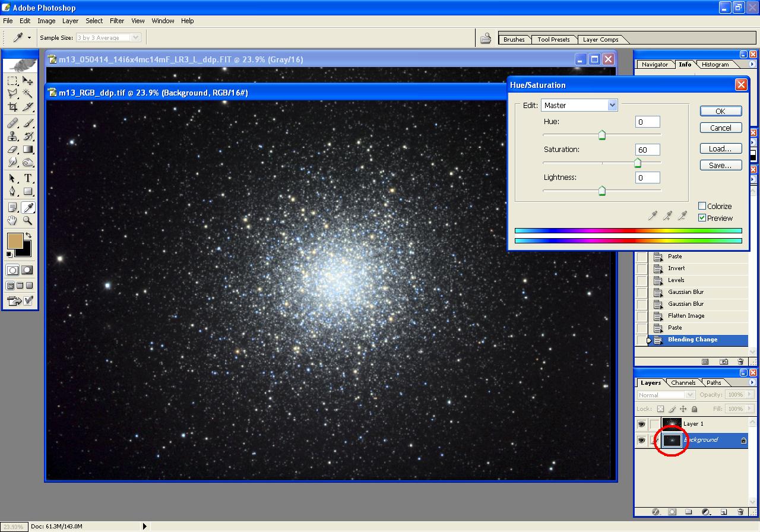
Task: Select the Type tool
Action: click(x=28, y=178)
